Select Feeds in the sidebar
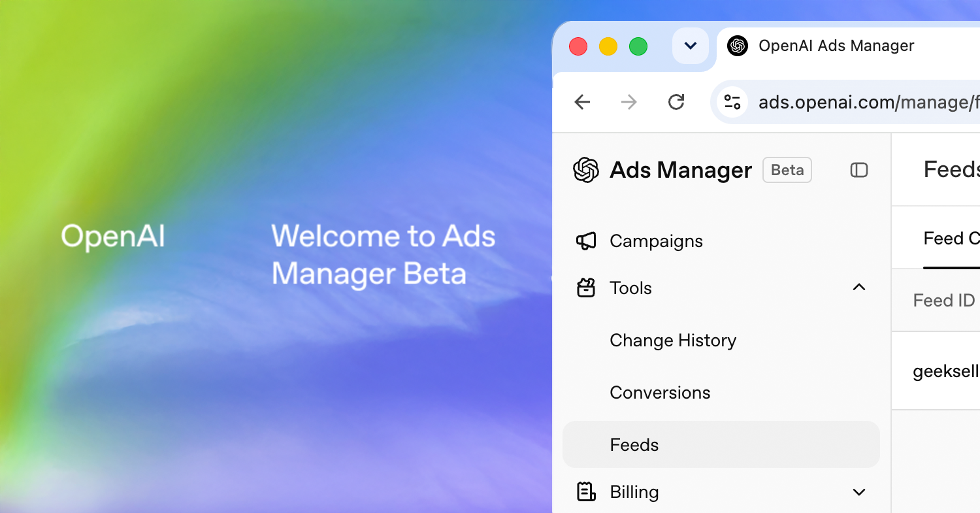This screenshot has width=980, height=513. point(721,444)
